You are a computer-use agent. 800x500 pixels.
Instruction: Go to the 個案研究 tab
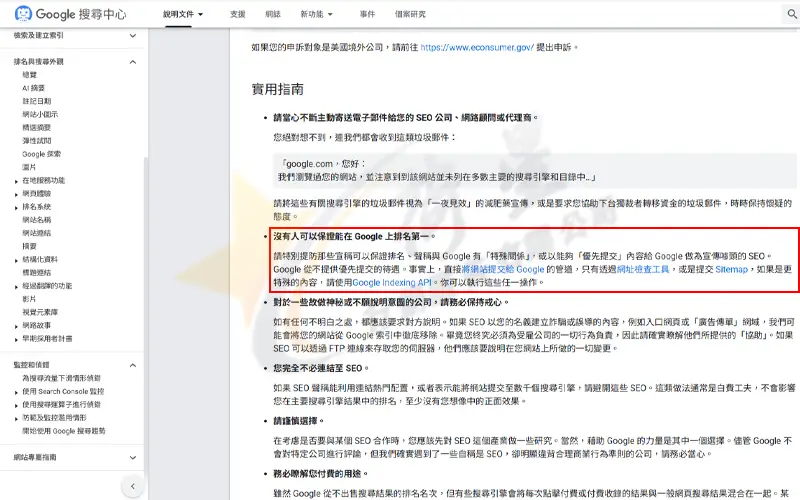410,14
